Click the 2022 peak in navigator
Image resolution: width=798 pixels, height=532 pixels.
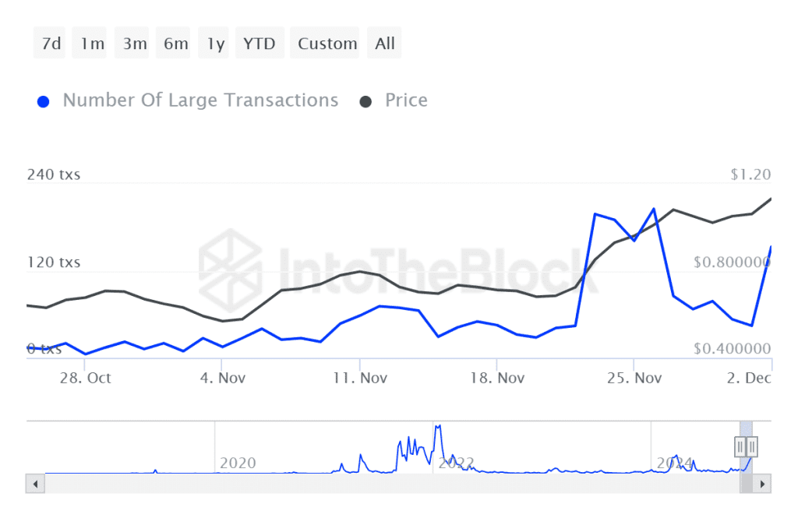[x=438, y=427]
